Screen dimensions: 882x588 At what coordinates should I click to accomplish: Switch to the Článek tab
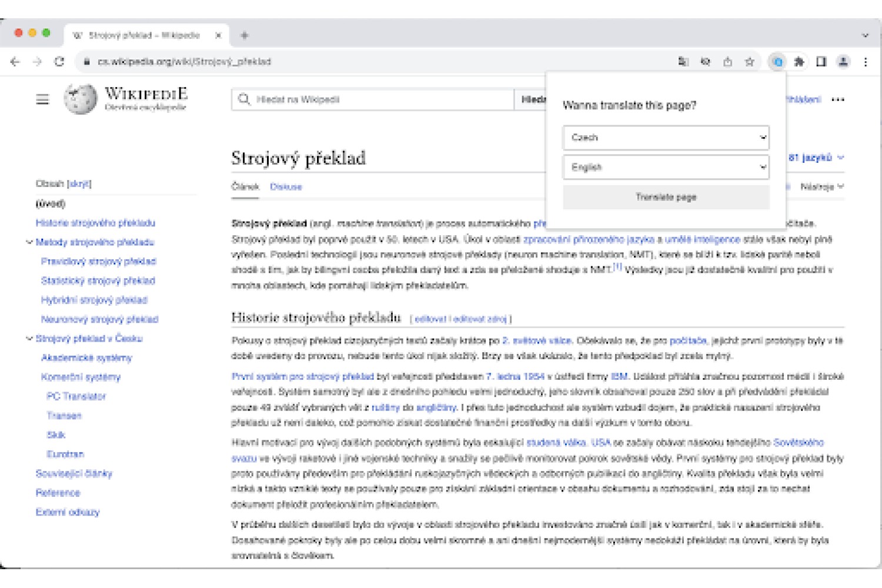pyautogui.click(x=245, y=186)
